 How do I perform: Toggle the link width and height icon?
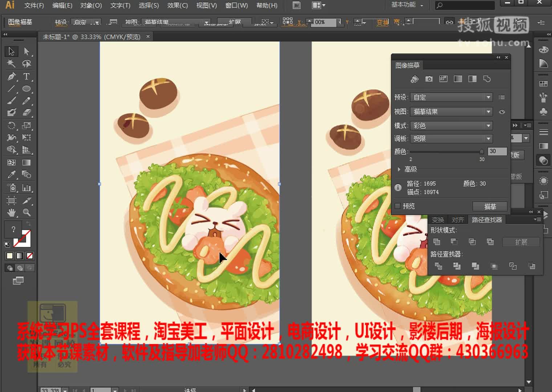click(449, 22)
